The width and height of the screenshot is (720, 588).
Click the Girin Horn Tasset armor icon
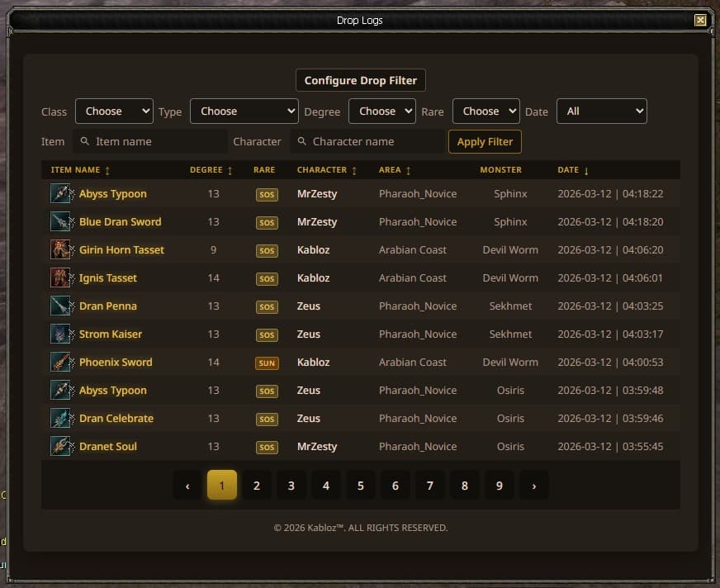pos(60,250)
